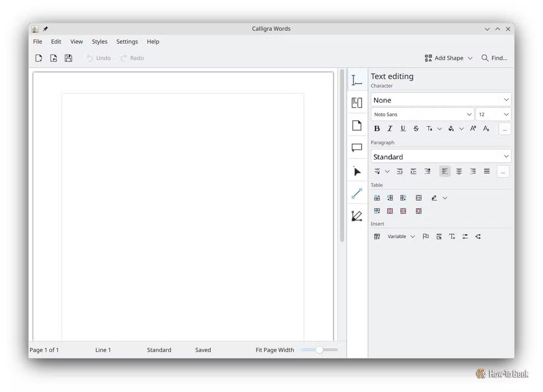Click the delete column table icon
The height and width of the screenshot is (392, 543).
(403, 211)
